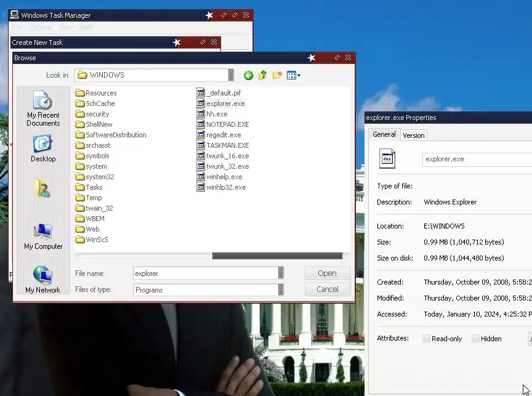Close the Browse dialog

coord(348,58)
